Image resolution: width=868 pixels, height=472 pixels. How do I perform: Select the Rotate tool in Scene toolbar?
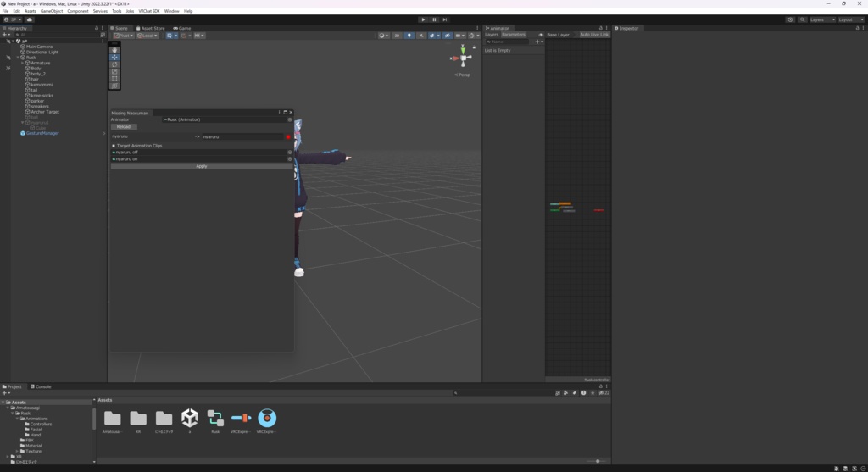coord(114,64)
